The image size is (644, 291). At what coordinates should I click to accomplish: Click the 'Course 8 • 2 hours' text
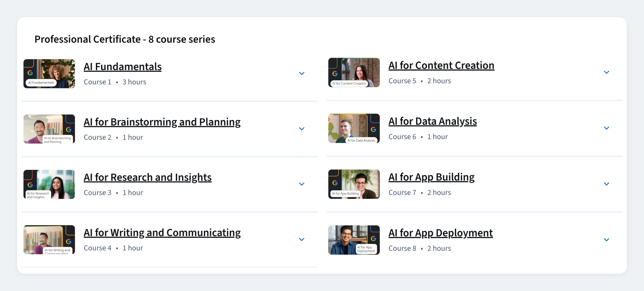[x=420, y=248]
